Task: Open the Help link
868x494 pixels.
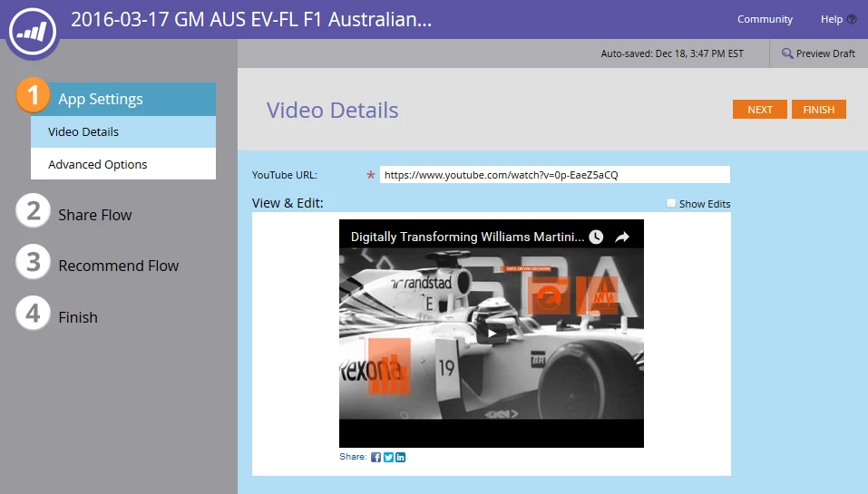Action: click(x=832, y=19)
